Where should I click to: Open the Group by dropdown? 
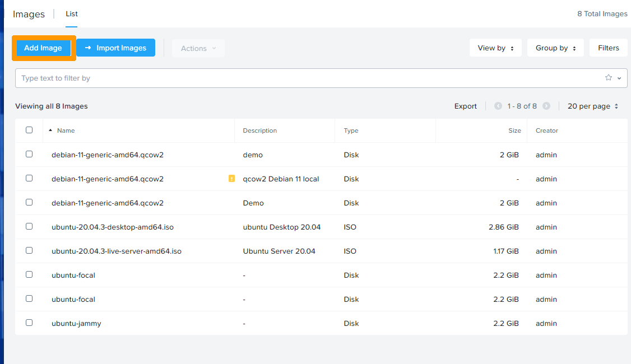(x=555, y=48)
